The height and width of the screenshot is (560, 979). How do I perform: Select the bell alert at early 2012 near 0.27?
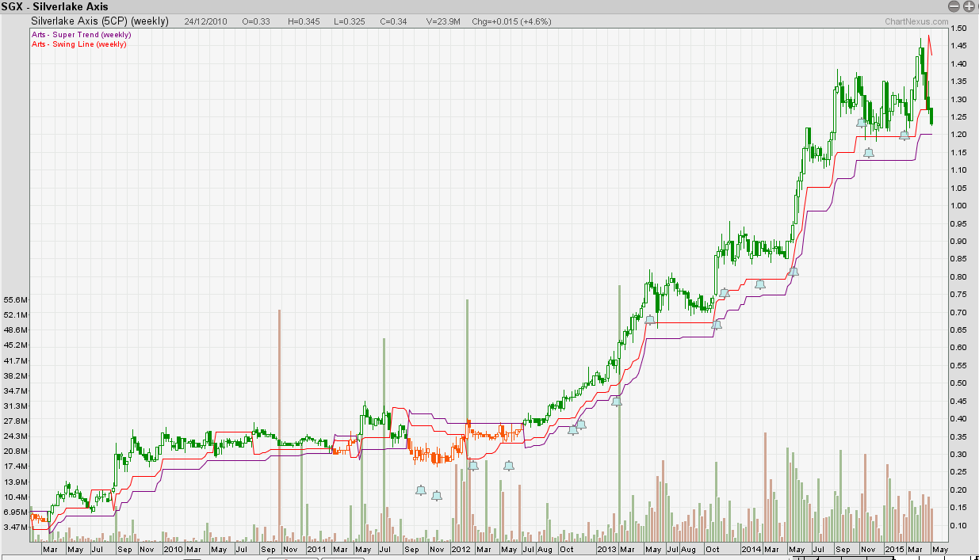pos(473,465)
